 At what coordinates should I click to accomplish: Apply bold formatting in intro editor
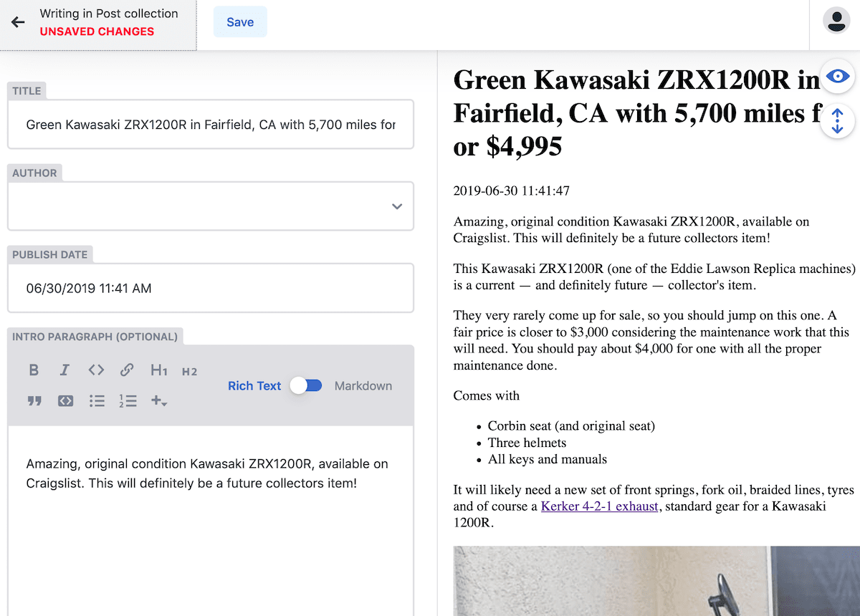click(34, 370)
